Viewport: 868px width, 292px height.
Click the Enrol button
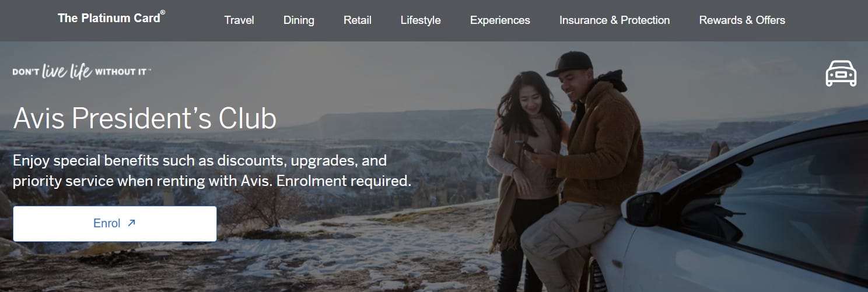115,223
